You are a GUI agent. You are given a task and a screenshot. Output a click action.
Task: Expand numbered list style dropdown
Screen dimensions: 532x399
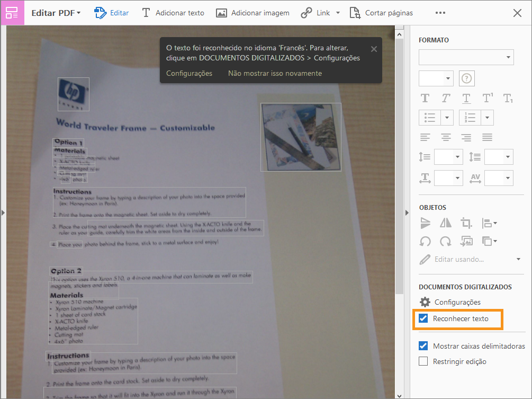point(487,118)
